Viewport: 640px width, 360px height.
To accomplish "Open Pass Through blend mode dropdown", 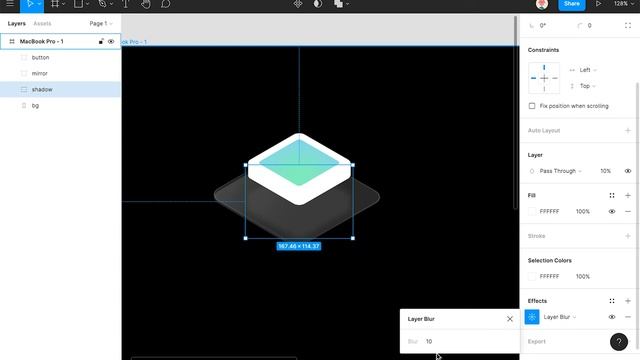I will click(x=560, y=171).
